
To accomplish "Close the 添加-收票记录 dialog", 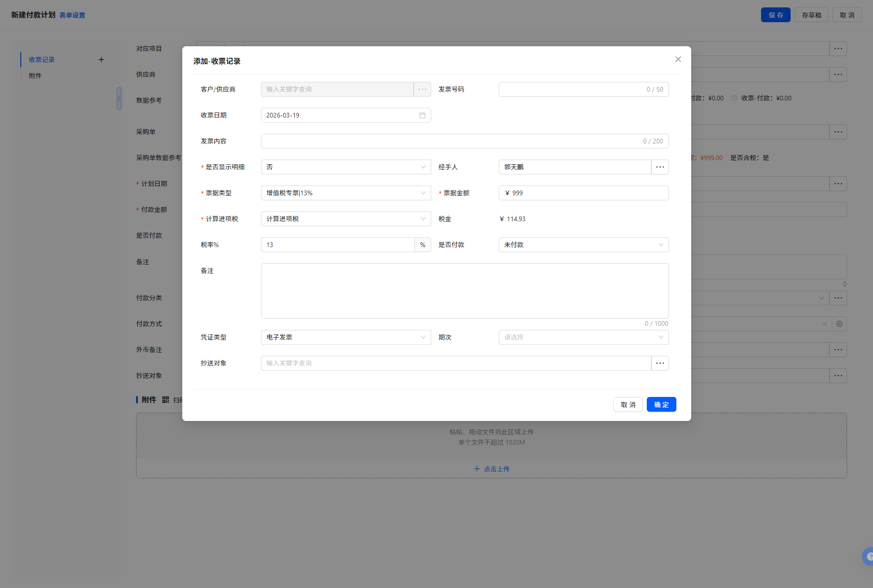I will [678, 59].
